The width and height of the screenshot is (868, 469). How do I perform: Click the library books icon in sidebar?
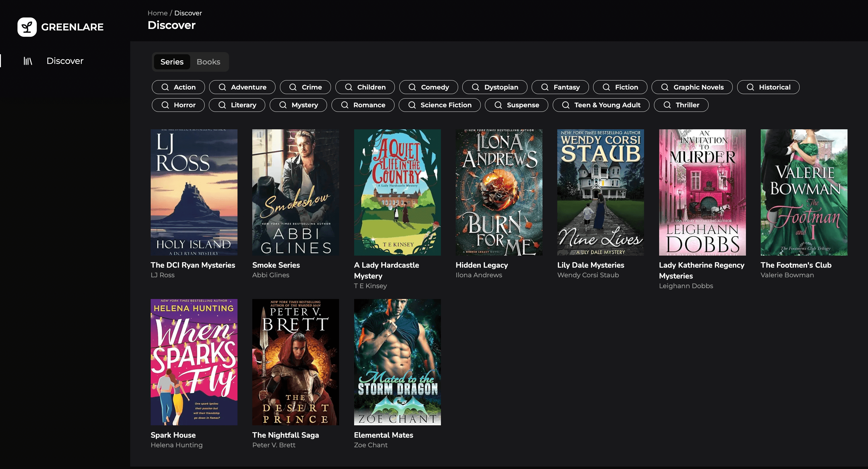pyautogui.click(x=28, y=61)
